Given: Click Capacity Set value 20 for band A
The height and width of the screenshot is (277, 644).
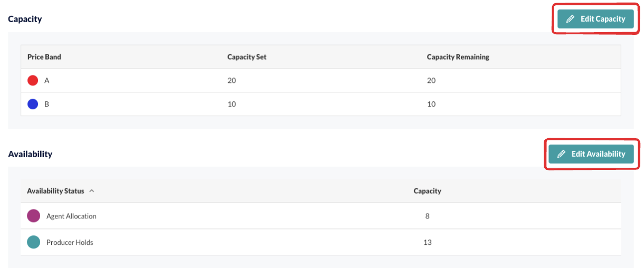Looking at the screenshot, I should (232, 81).
